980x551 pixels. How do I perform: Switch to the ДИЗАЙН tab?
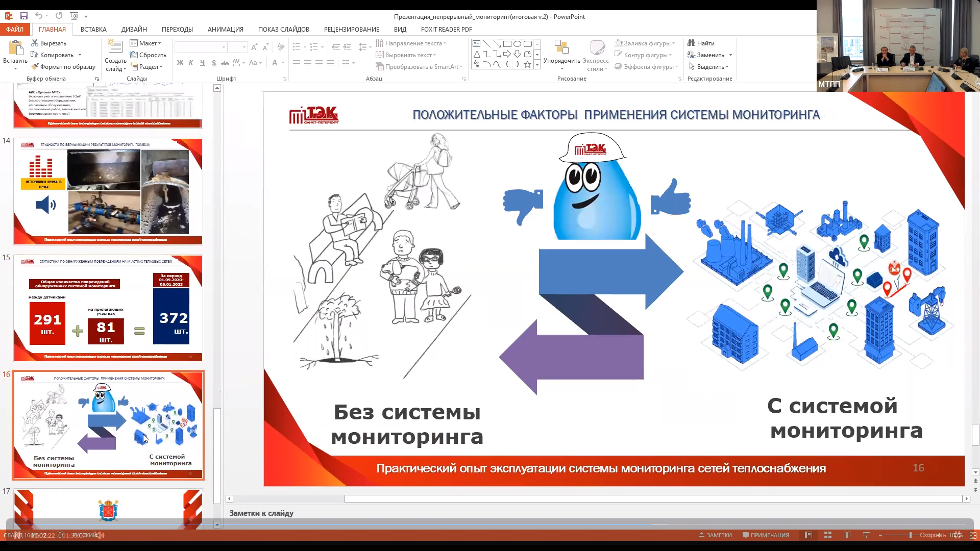point(134,29)
